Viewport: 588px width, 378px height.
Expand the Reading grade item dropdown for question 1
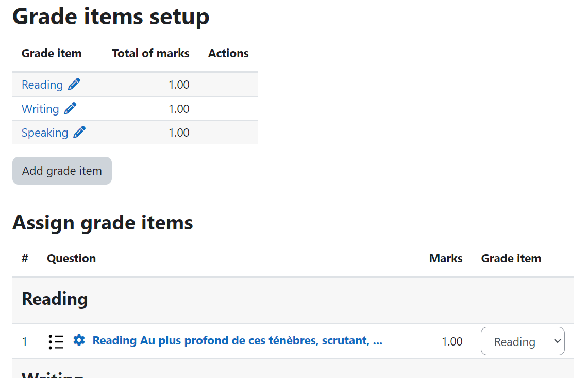[x=523, y=341]
